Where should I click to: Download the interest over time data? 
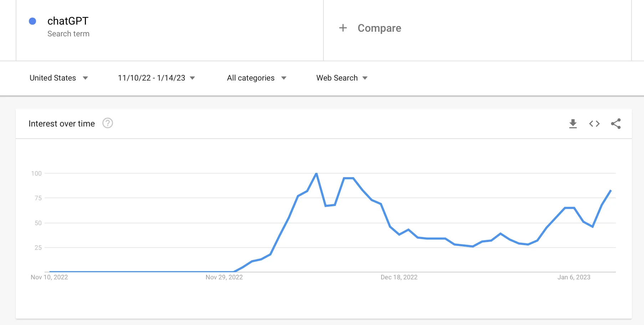pos(573,124)
